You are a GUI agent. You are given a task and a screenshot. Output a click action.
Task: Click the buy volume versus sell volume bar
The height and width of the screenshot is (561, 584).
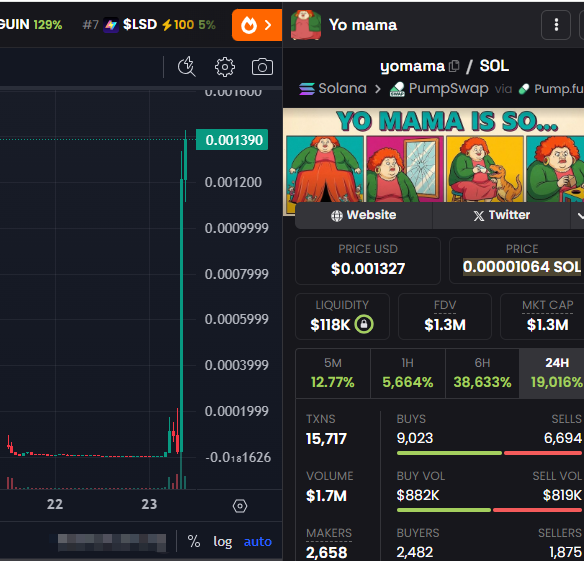pyautogui.click(x=489, y=510)
